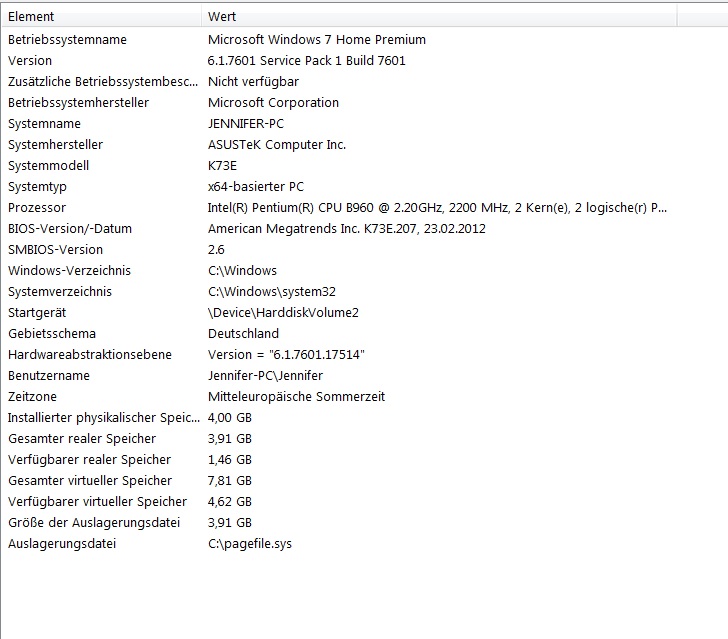Image resolution: width=728 pixels, height=639 pixels.
Task: Click the value JENNIFER-PC
Action: click(x=246, y=124)
